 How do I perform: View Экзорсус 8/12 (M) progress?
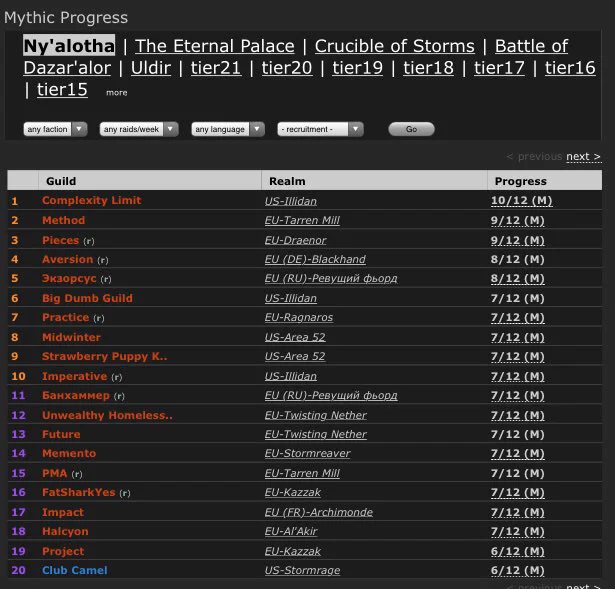(x=518, y=278)
